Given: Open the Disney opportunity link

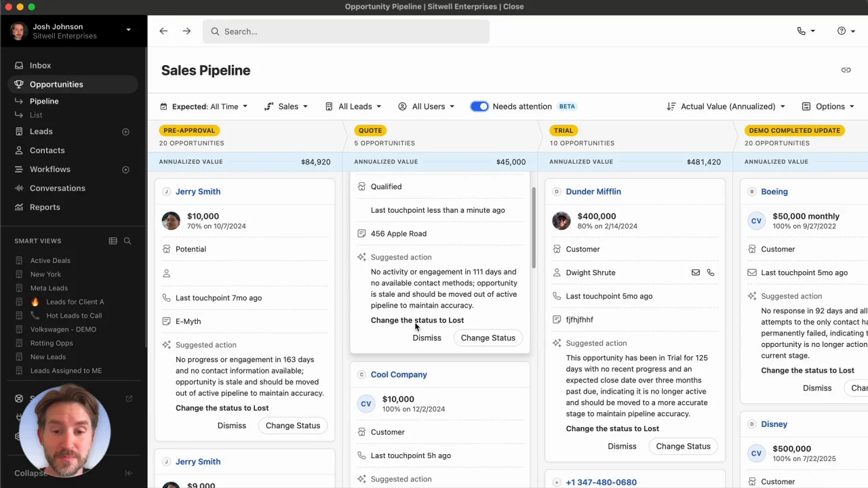Looking at the screenshot, I should pyautogui.click(x=774, y=424).
